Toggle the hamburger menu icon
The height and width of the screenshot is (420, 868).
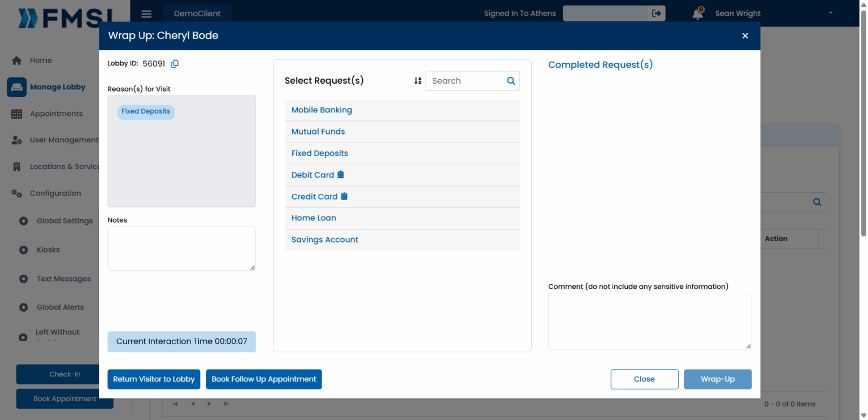(x=146, y=14)
